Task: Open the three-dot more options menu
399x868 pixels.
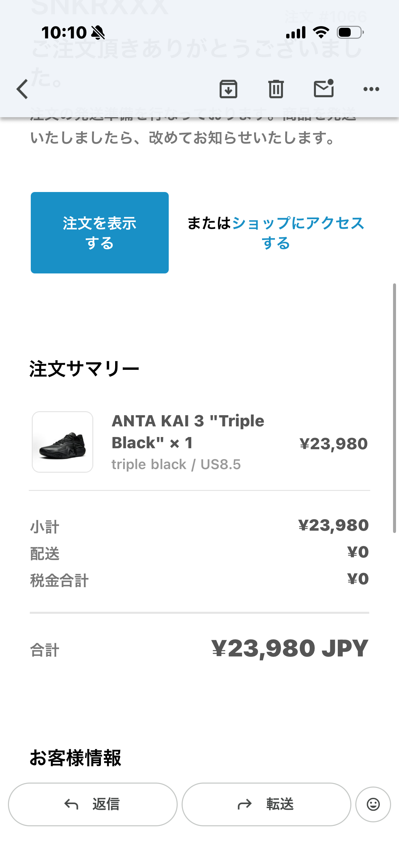Action: click(371, 89)
